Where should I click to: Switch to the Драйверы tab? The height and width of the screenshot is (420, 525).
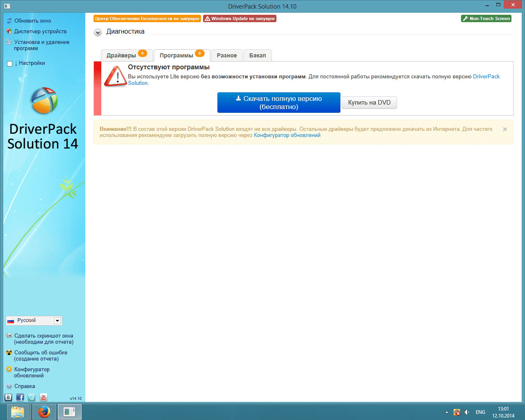(x=127, y=55)
